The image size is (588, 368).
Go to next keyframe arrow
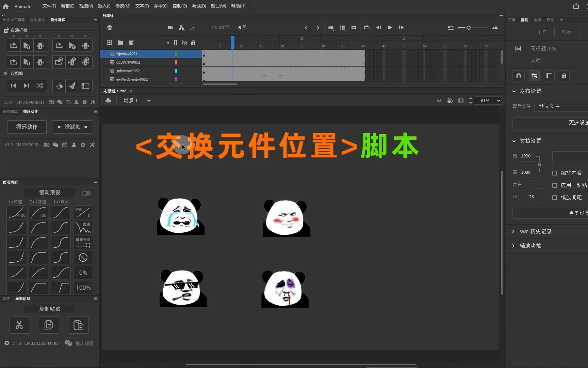[x=318, y=28]
